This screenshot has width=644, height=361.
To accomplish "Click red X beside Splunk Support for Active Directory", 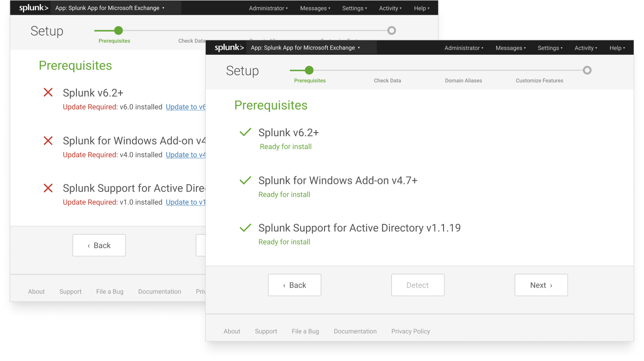I will pyautogui.click(x=48, y=188).
